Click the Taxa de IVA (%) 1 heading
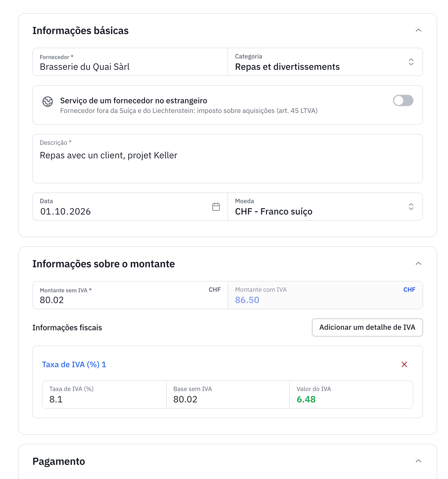 click(x=74, y=364)
